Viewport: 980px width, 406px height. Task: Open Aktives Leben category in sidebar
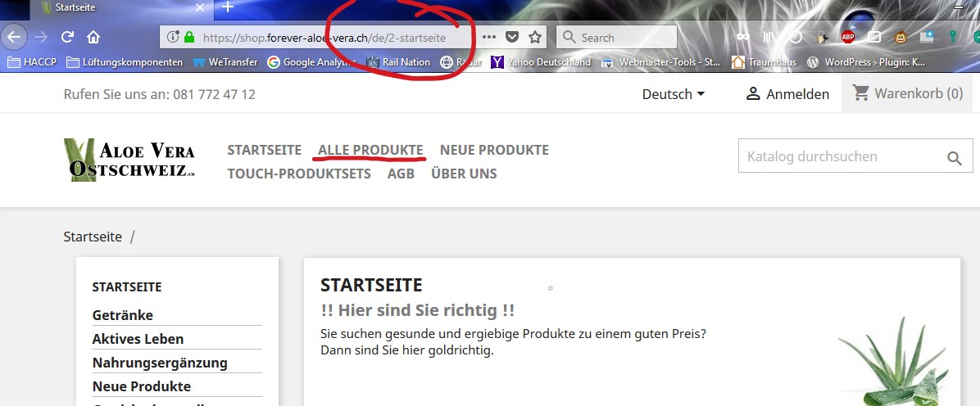[138, 339]
